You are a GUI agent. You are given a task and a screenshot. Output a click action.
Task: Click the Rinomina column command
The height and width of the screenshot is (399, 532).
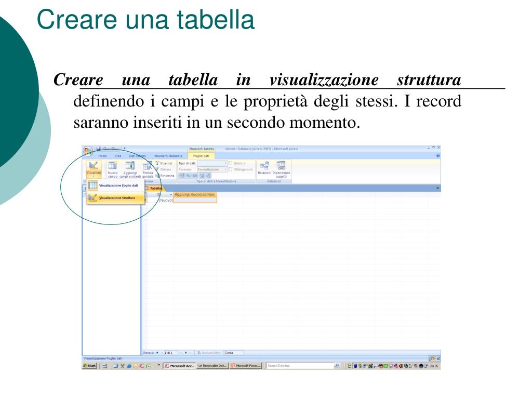[165, 176]
